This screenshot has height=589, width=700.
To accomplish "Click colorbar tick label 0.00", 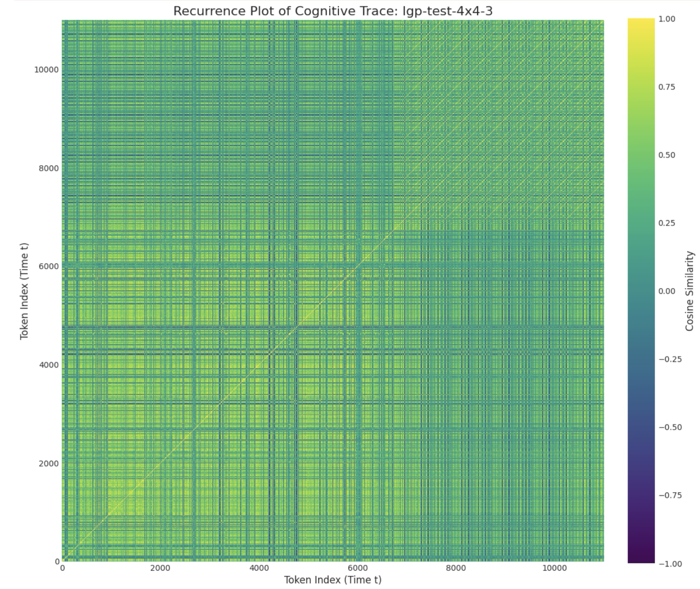I will [667, 291].
